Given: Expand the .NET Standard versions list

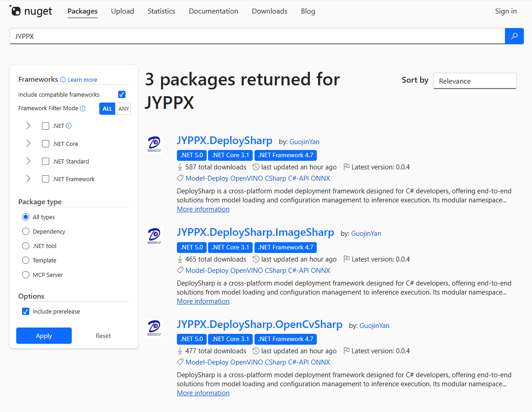Looking at the screenshot, I should [28, 161].
